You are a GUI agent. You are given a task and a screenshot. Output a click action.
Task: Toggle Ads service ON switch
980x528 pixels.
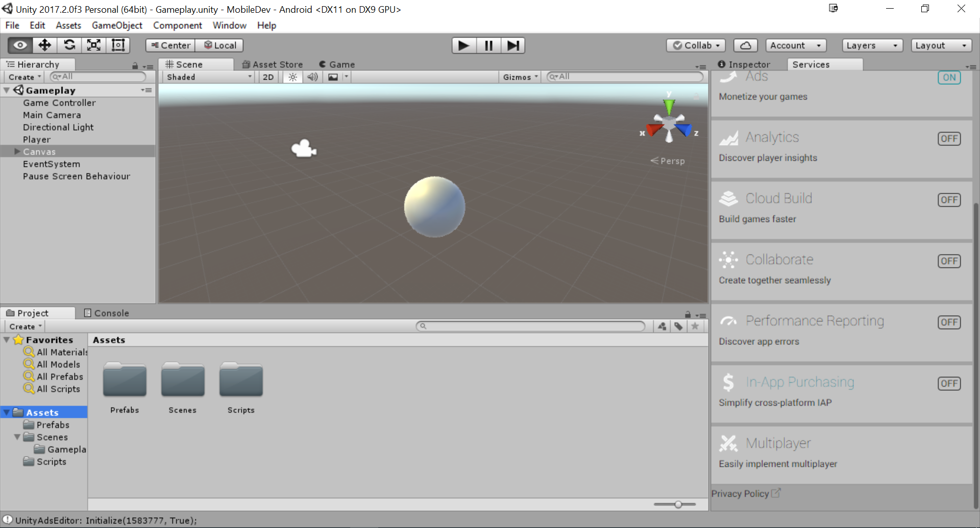point(949,78)
